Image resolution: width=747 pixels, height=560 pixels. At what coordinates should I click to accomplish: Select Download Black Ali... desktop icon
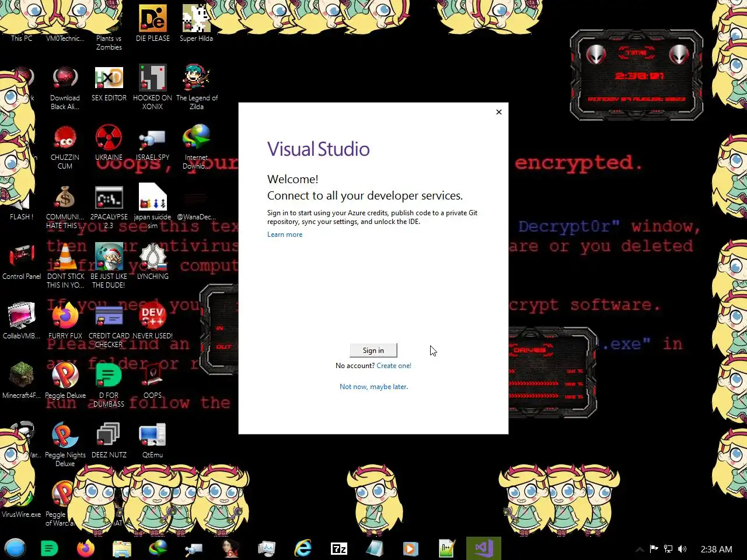[65, 87]
